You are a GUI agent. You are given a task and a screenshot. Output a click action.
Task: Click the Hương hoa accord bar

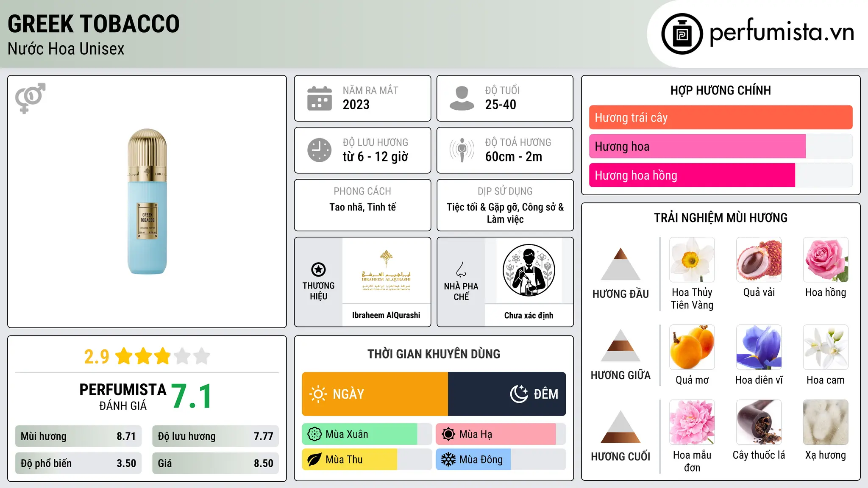pyautogui.click(x=721, y=147)
